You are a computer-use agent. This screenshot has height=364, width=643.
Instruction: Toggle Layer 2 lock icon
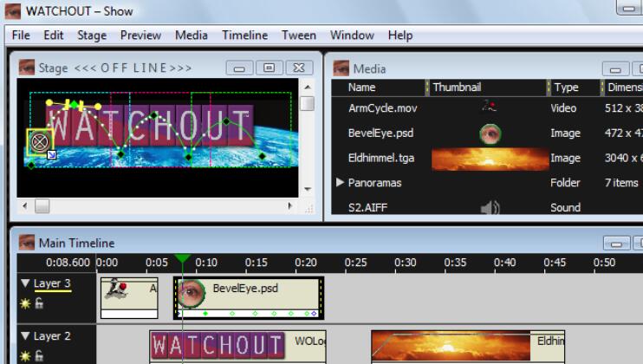tap(39, 355)
